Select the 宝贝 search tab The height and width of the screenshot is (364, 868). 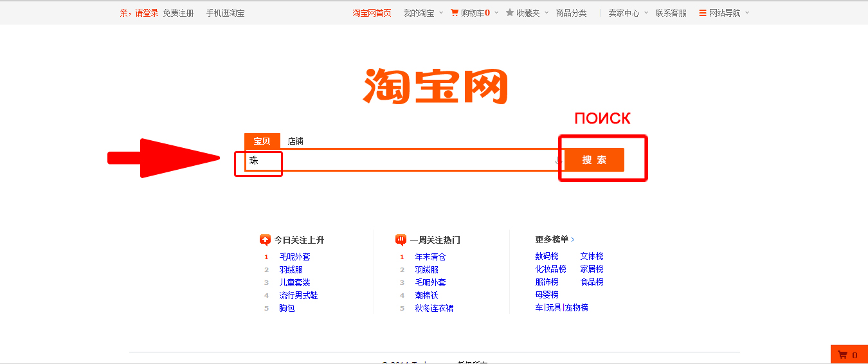tap(262, 141)
